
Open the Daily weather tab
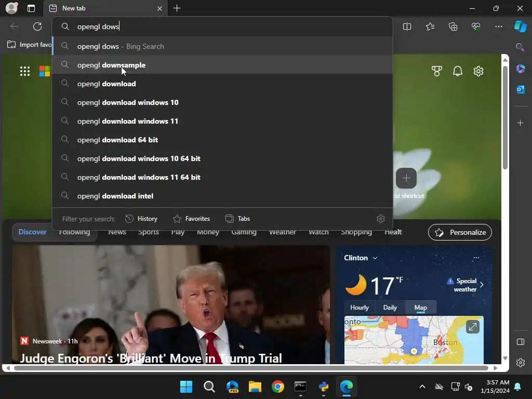point(390,308)
